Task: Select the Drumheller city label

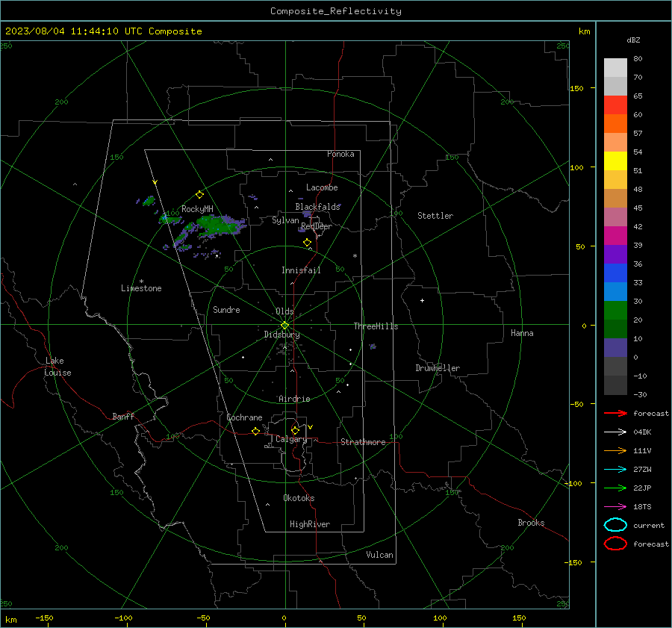Action: tap(438, 368)
